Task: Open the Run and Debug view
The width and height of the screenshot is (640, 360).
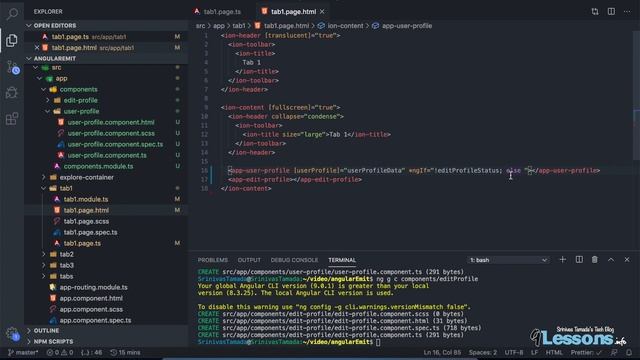Action: 12,93
